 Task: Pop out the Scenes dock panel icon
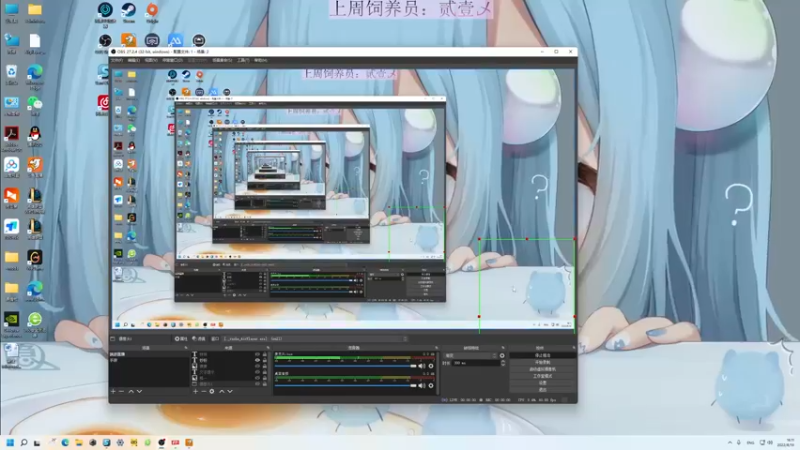(x=186, y=347)
